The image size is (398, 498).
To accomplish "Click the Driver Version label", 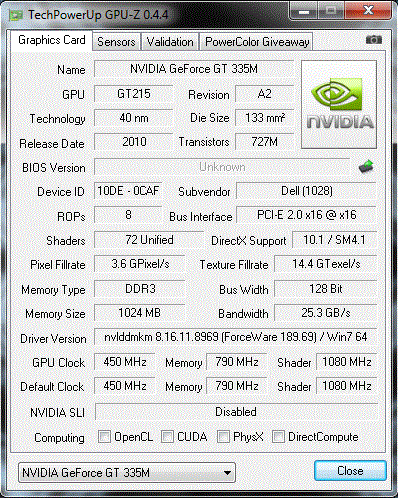I will pos(53,339).
